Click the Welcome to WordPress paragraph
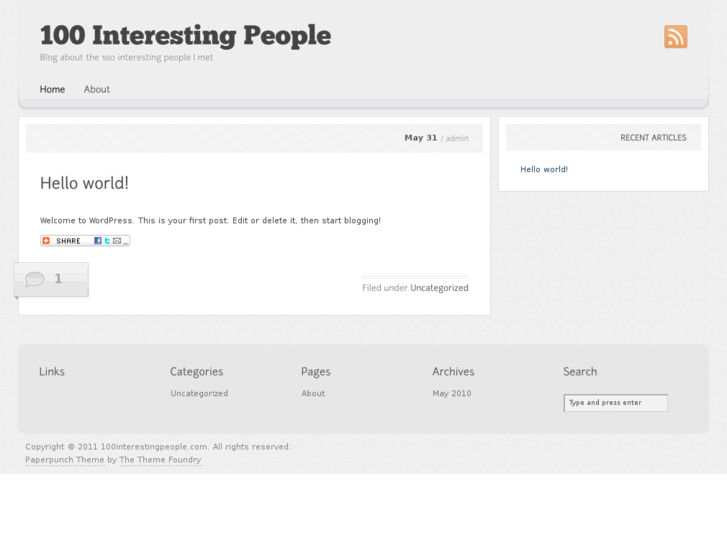Image resolution: width=727 pixels, height=545 pixels. (x=210, y=220)
